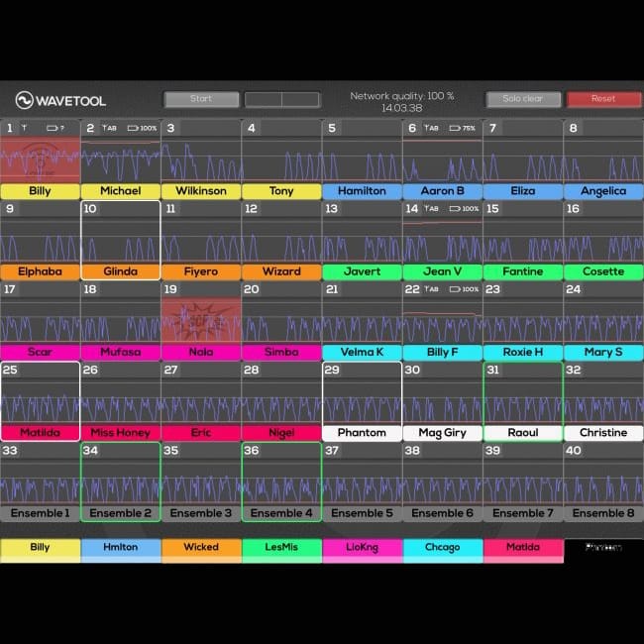Click the Angelica channel label
Viewport: 644px width, 644px height.
tap(603, 191)
